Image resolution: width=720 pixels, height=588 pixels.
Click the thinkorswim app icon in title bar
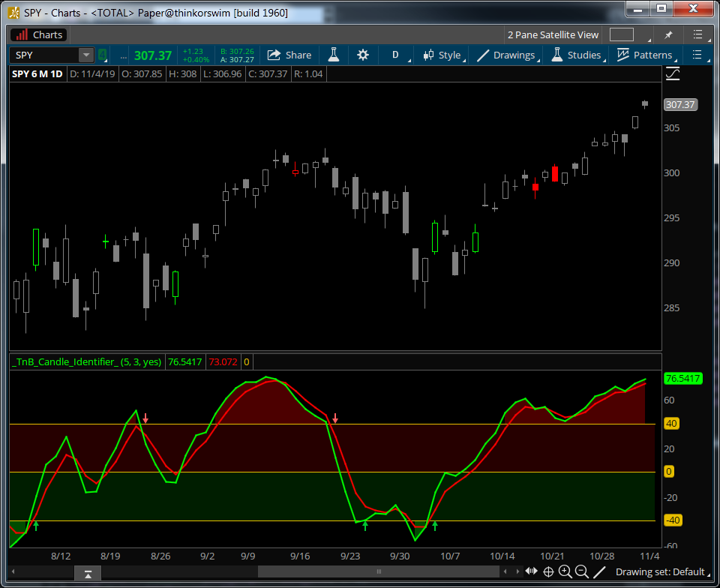[13, 13]
